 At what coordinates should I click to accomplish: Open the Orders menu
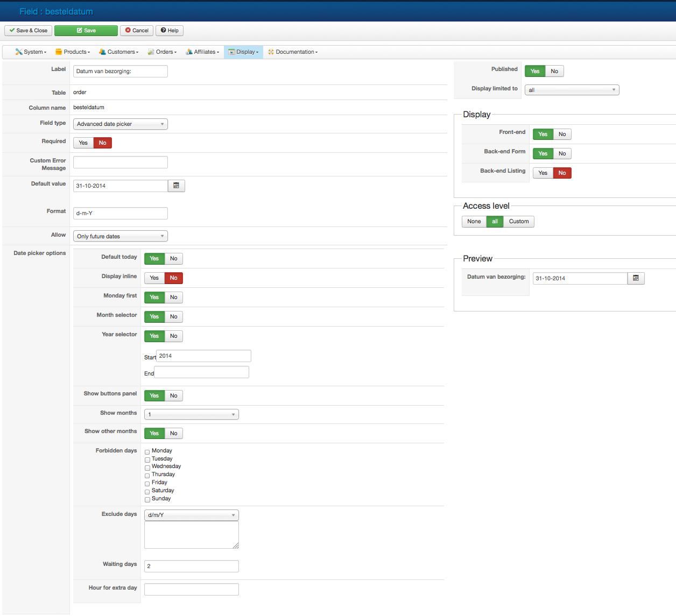[x=163, y=52]
